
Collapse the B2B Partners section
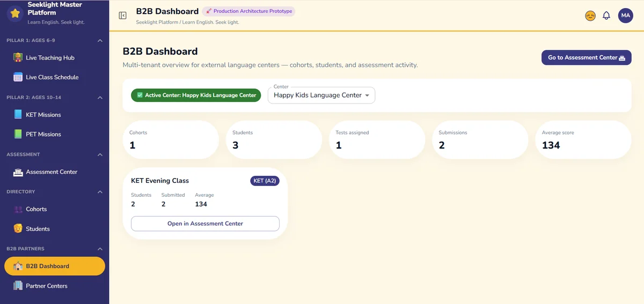click(x=100, y=249)
